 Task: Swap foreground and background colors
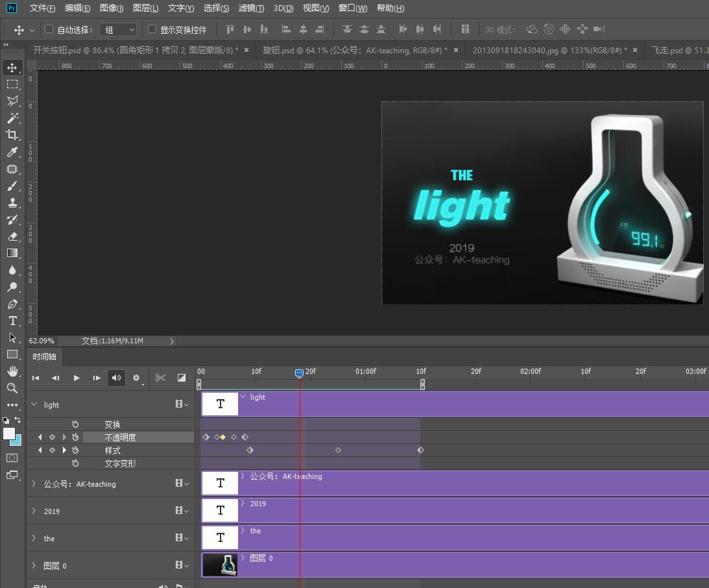[17, 420]
